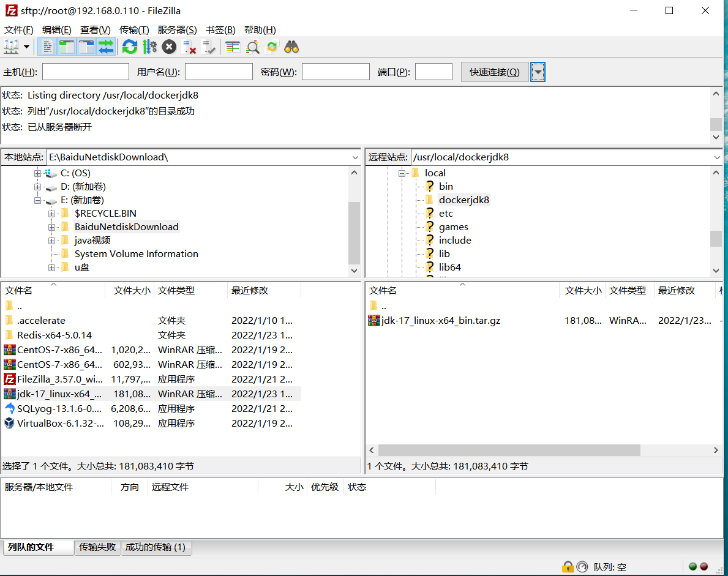This screenshot has height=576, width=728.
Task: Sort local files by 文件大小 column
Action: [130, 291]
